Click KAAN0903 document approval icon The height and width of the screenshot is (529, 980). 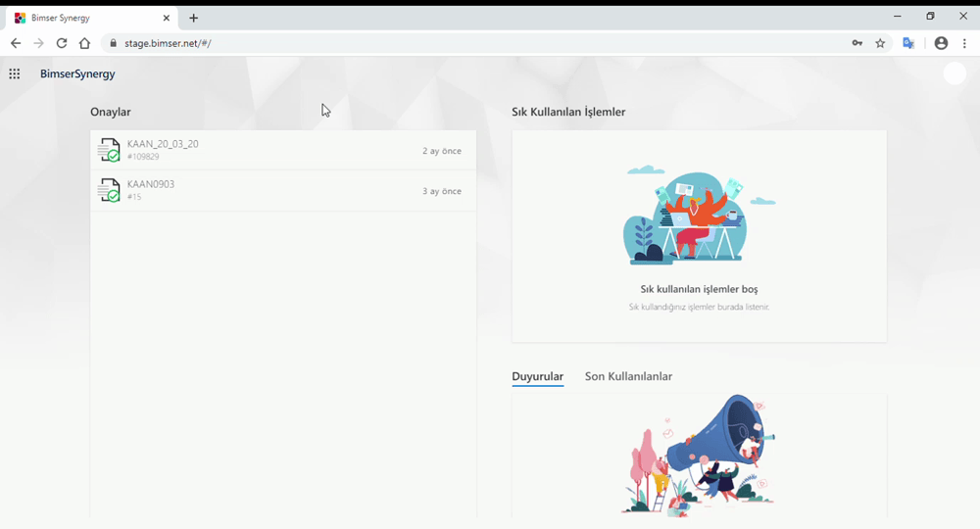click(109, 190)
